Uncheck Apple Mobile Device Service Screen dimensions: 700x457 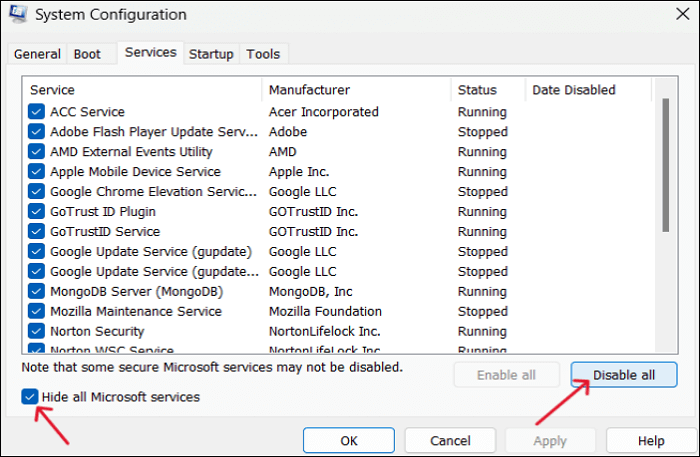point(37,172)
